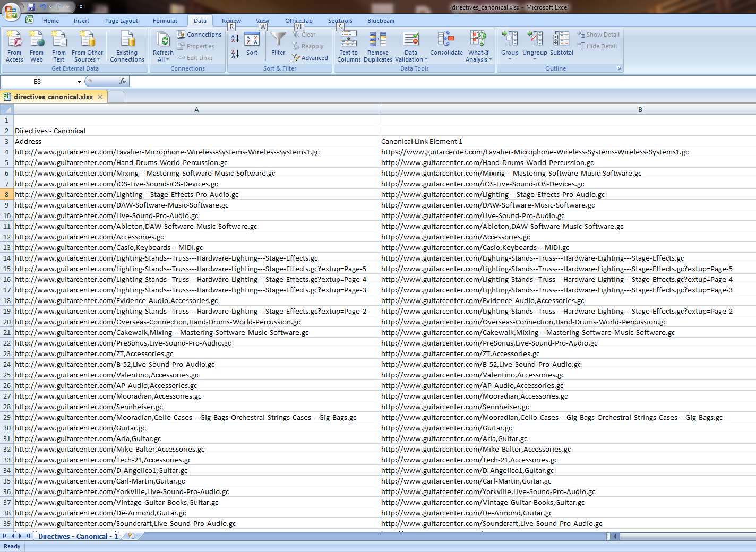The height and width of the screenshot is (552, 756).
Task: Select the Sennheiser.gc cell in column B
Action: pyautogui.click(x=568, y=407)
